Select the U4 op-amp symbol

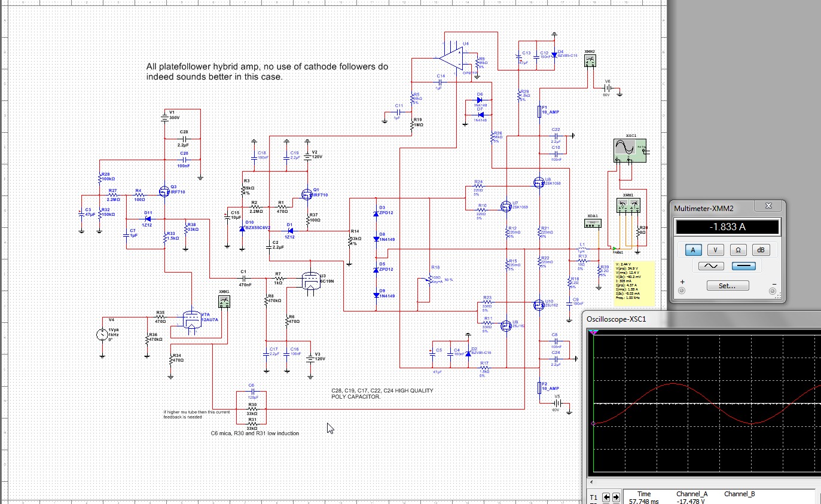coord(450,59)
